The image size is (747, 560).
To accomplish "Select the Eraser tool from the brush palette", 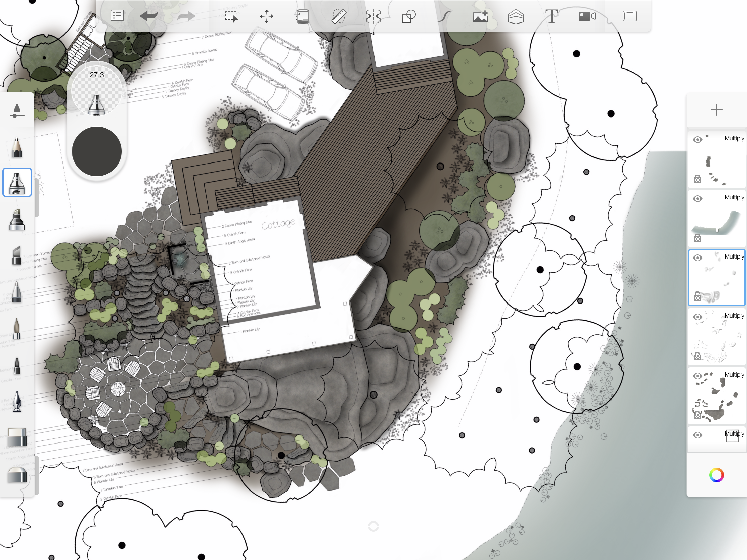I will (x=17, y=437).
